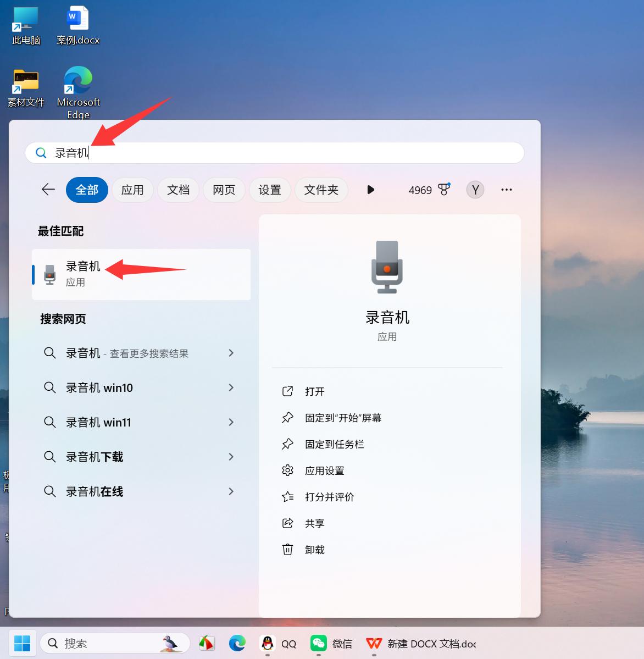This screenshot has height=659, width=644.
Task: Show more filters with play arrow
Action: pos(370,190)
